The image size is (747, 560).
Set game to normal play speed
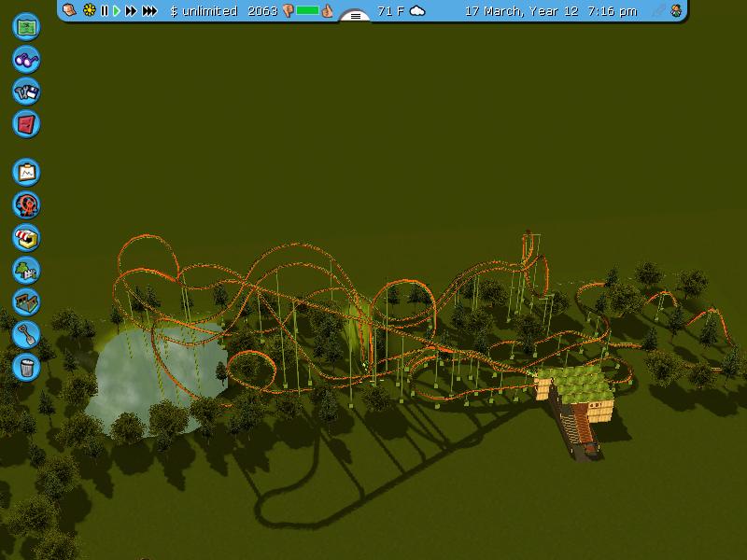click(116, 10)
